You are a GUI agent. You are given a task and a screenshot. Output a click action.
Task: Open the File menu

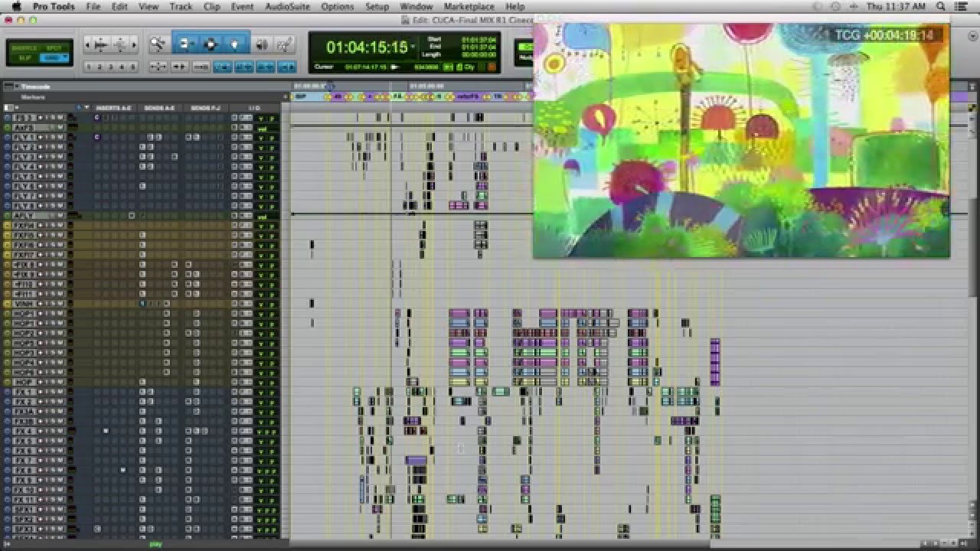coord(93,6)
